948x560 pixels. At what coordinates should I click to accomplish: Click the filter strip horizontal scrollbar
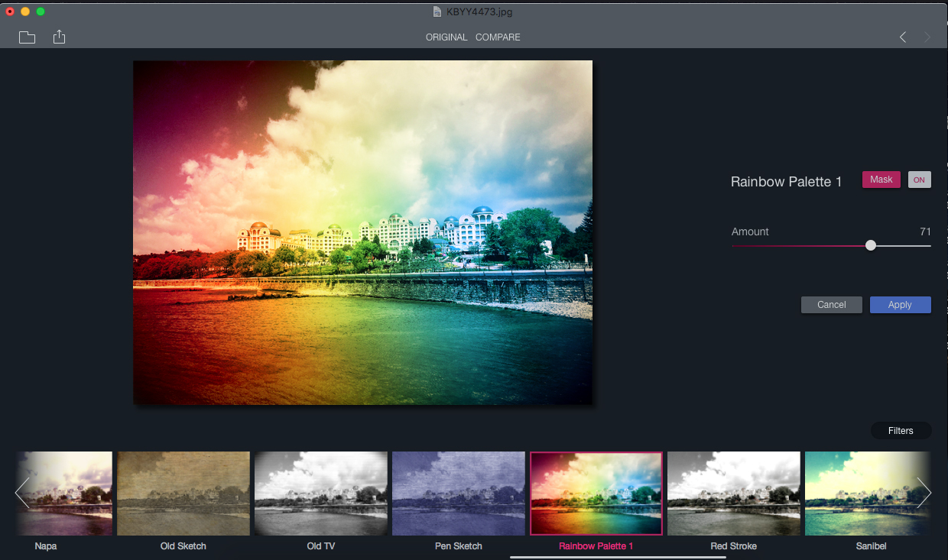(618, 557)
